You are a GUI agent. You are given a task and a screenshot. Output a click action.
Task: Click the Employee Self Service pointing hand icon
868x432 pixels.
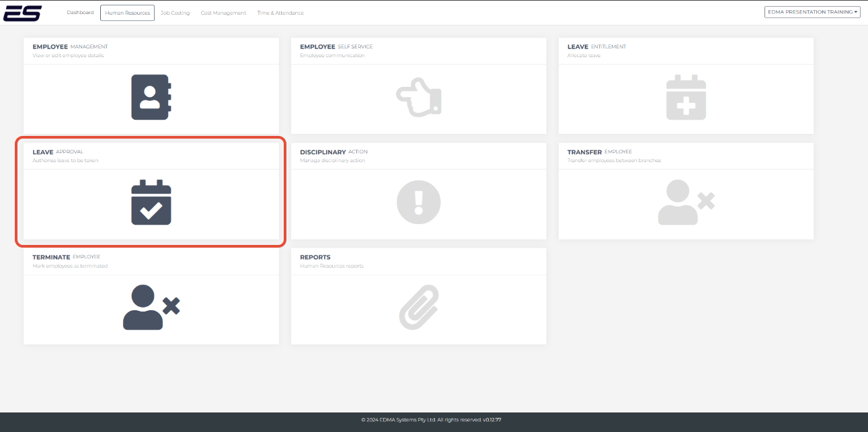point(418,98)
